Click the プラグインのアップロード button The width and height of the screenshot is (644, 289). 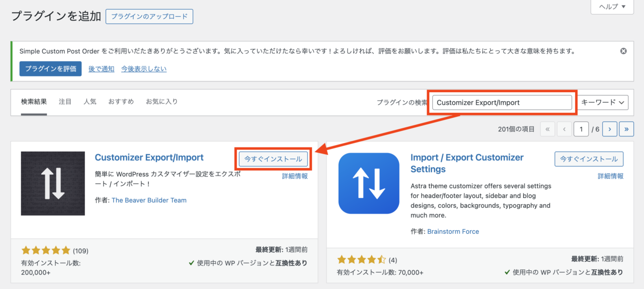(149, 16)
